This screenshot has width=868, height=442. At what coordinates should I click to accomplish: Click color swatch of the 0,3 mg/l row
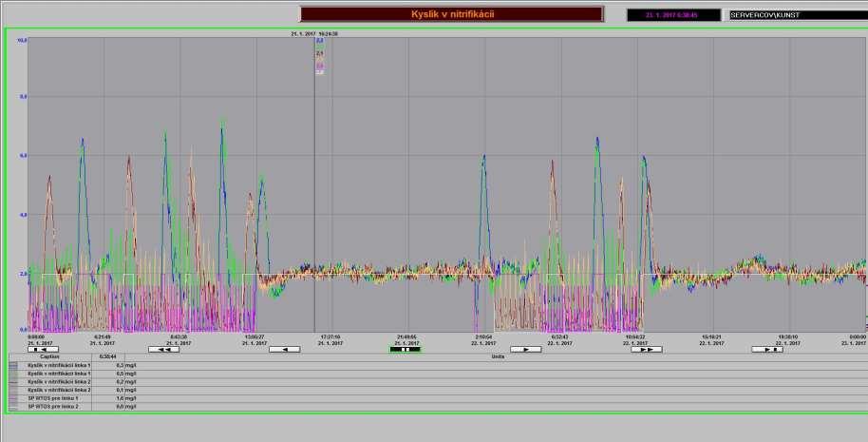click(13, 366)
